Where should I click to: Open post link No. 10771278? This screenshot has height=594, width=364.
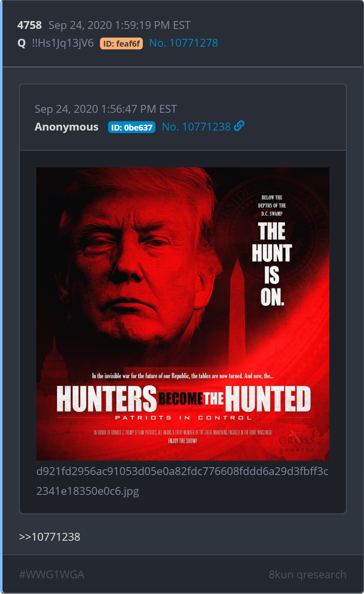coord(184,43)
